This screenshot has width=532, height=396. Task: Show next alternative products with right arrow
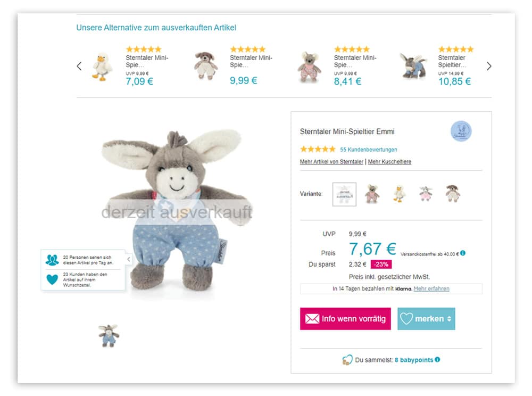pyautogui.click(x=488, y=66)
